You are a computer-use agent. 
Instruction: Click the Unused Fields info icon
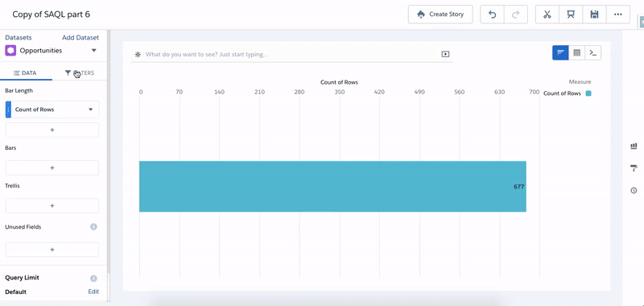click(x=93, y=227)
